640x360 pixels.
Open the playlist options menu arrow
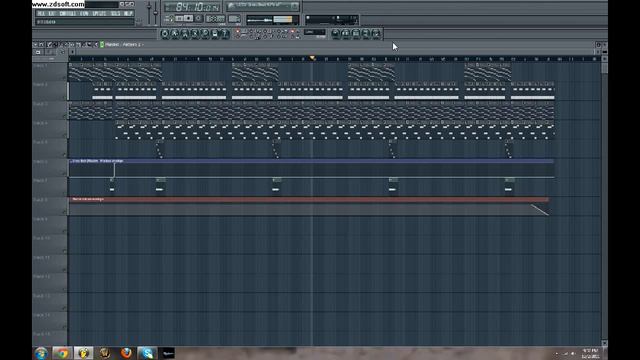click(x=36, y=44)
